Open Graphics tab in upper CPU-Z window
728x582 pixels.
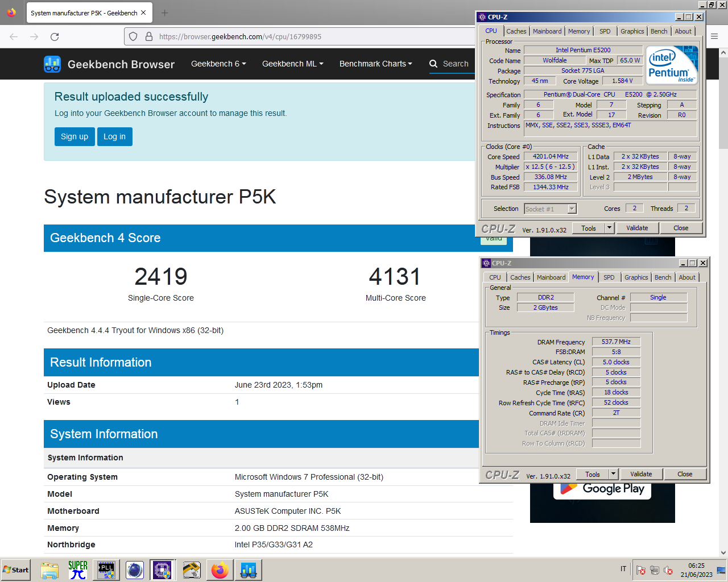pos(632,31)
